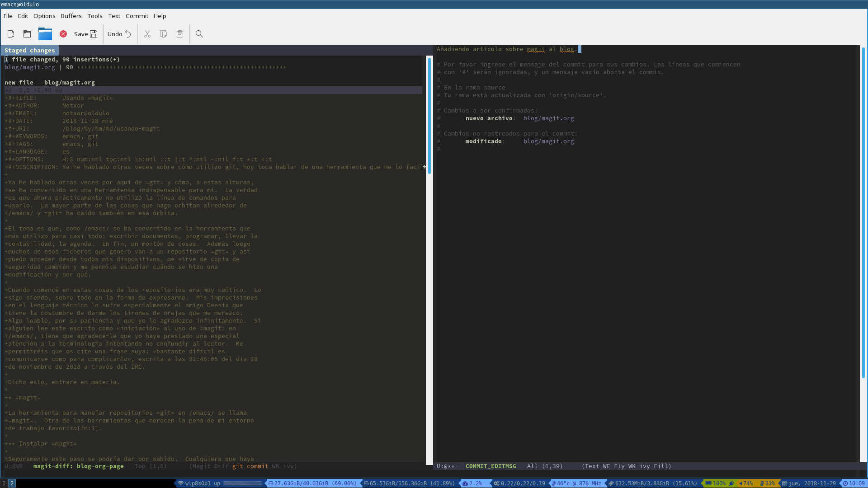Click the load average 0.22/0.22/0.19 indicator
Image resolution: width=868 pixels, height=488 pixels.
tap(519, 483)
